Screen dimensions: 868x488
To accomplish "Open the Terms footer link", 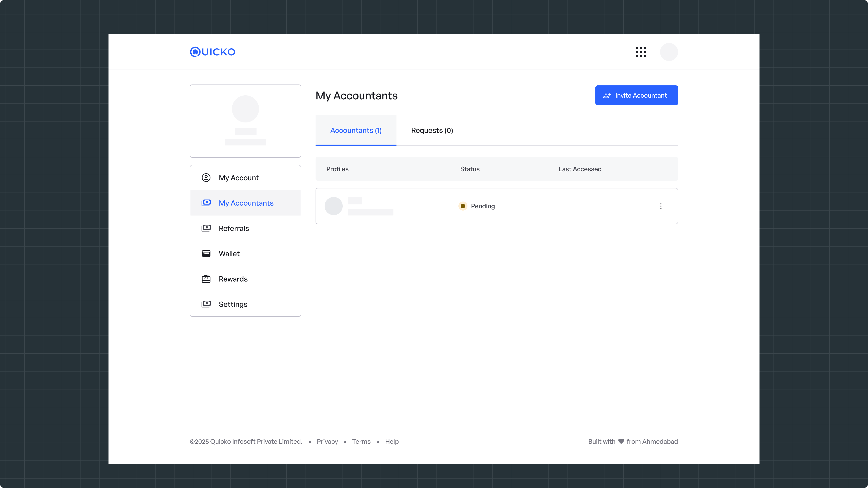I will pyautogui.click(x=361, y=441).
